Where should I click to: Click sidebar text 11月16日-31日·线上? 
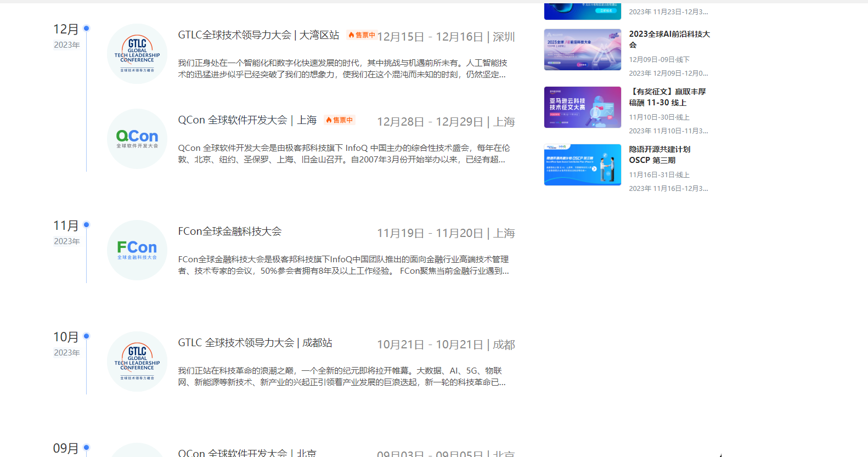coord(660,175)
